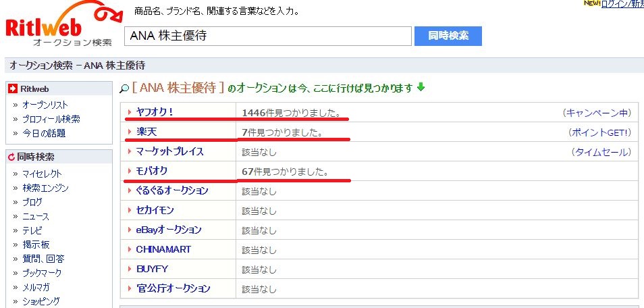Open メルマガ in the sidebar
The height and width of the screenshot is (308, 644).
36,287
